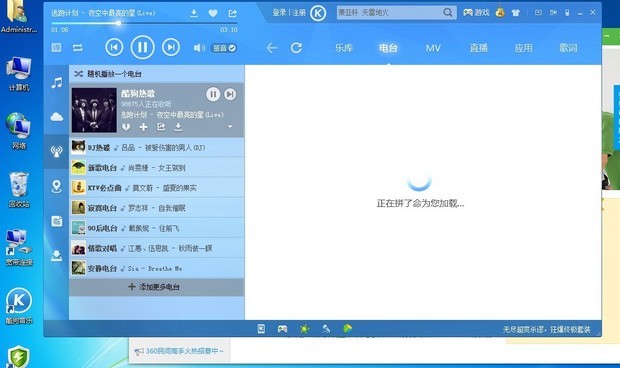Image resolution: width=620 pixels, height=368 pixels.
Task: Open the gamepad icon in bottom bar
Action: [x=282, y=328]
